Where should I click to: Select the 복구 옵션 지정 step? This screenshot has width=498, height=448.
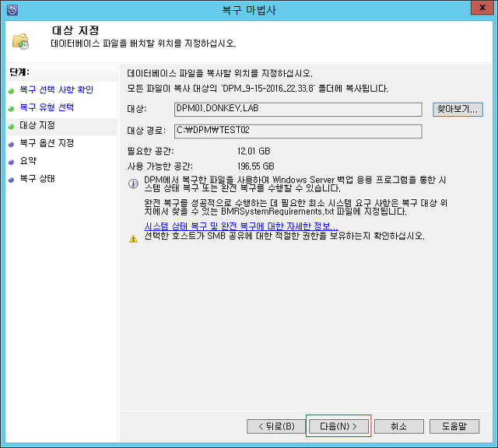pyautogui.click(x=47, y=143)
